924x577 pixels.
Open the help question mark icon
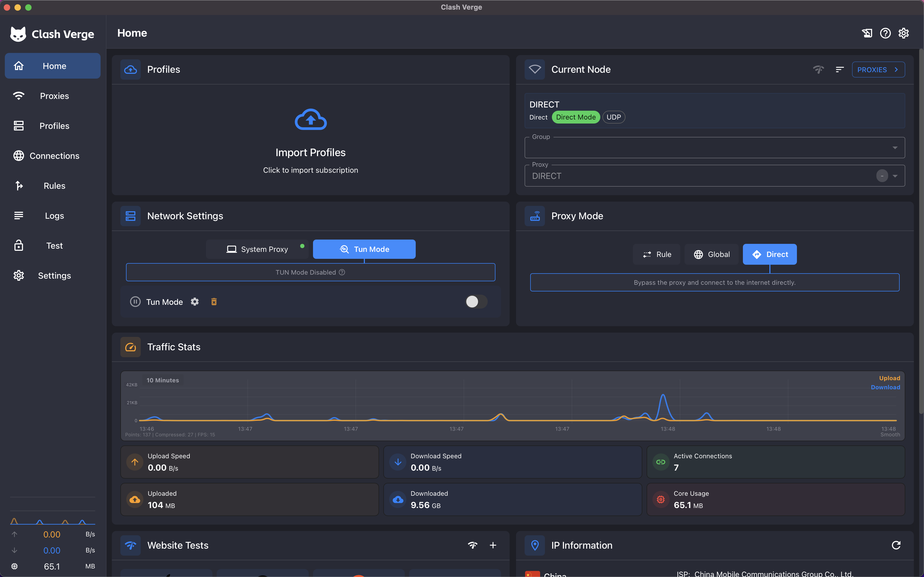(x=885, y=33)
